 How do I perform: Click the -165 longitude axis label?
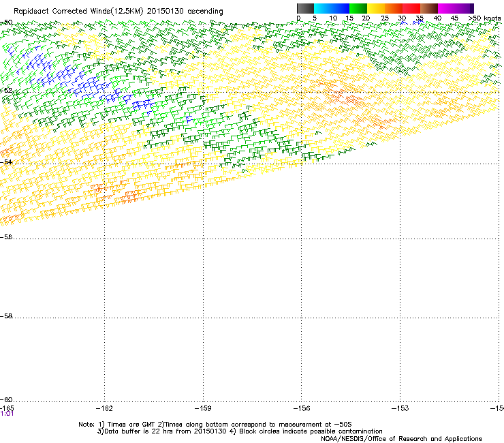click(7, 408)
